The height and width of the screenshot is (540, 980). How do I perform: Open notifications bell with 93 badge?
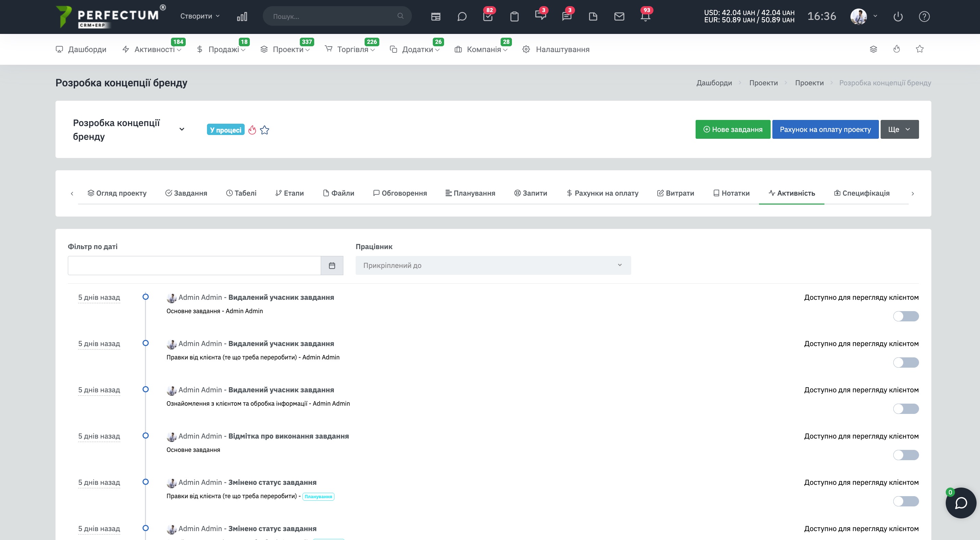pos(646,16)
